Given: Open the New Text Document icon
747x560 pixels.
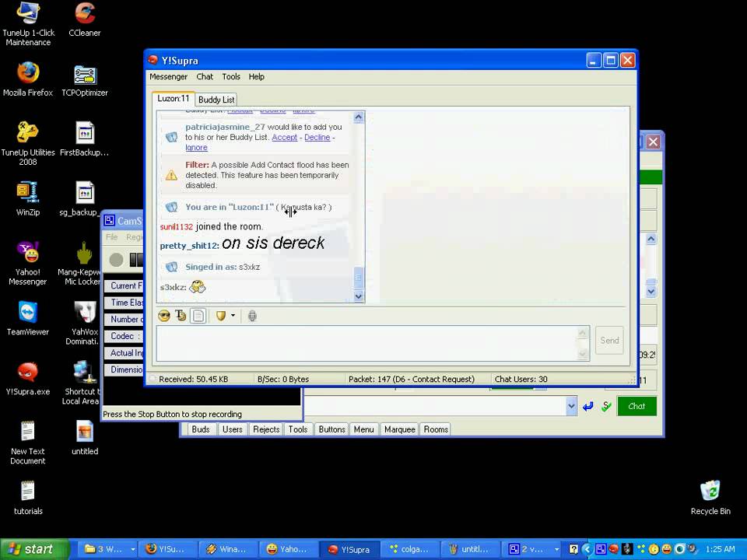Looking at the screenshot, I should (x=28, y=443).
